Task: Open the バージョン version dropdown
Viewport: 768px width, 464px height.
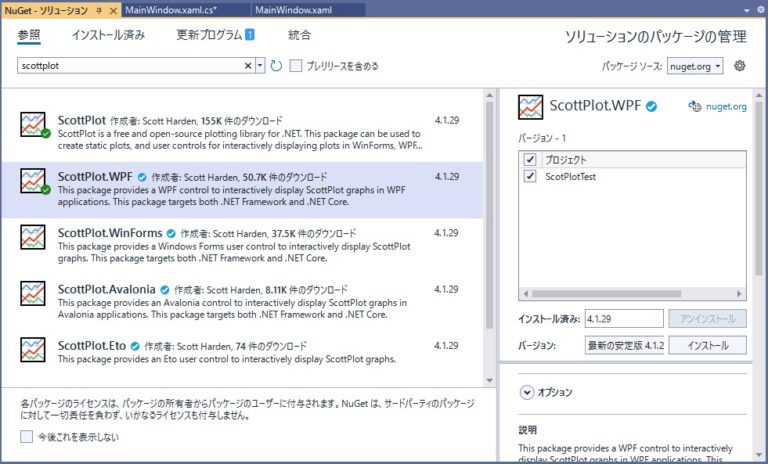Action: coord(625,345)
